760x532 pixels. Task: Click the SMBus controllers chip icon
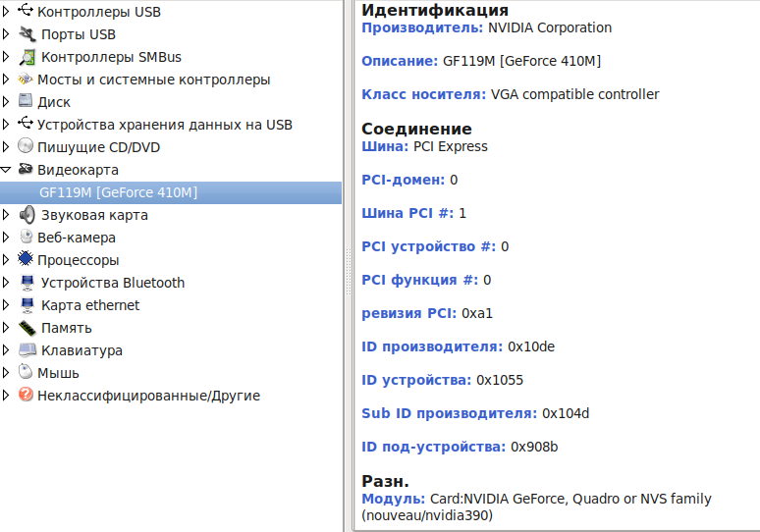(27, 57)
